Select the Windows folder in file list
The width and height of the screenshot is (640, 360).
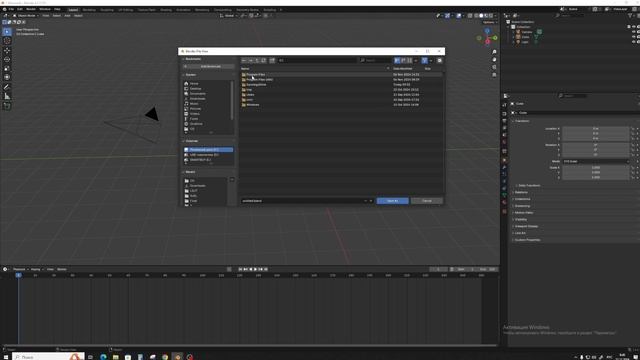[253, 105]
